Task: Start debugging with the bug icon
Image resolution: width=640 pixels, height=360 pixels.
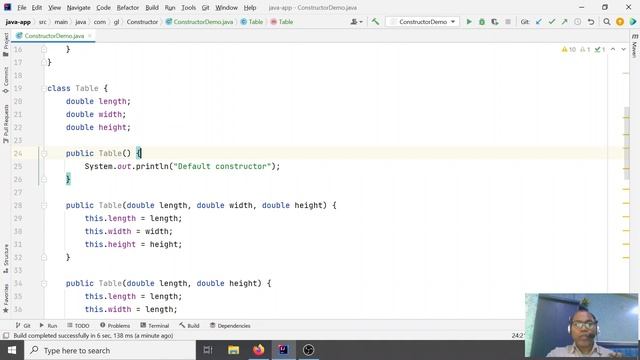Action: click(x=482, y=22)
